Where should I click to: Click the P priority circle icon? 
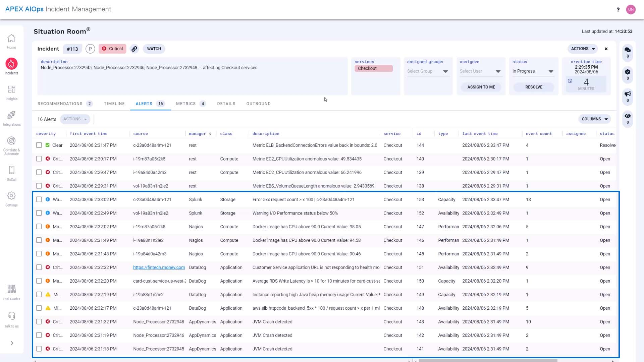pos(90,49)
